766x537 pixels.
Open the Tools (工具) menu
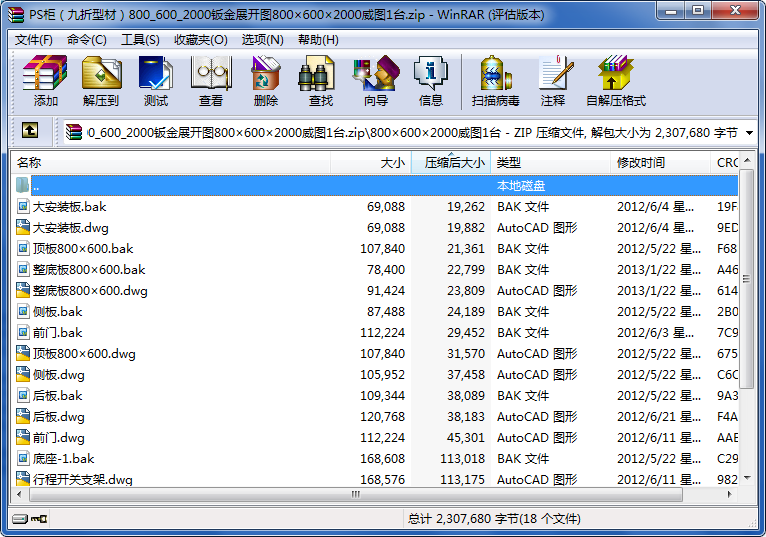140,40
